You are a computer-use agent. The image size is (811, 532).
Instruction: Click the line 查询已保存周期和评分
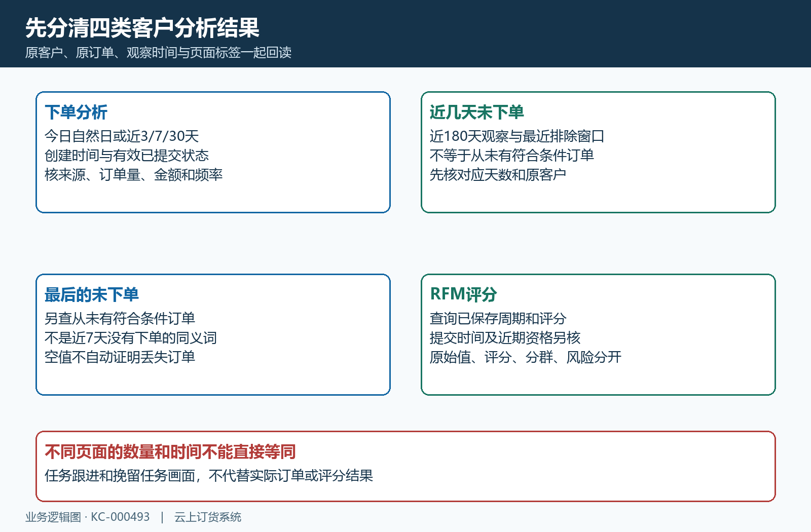498,319
